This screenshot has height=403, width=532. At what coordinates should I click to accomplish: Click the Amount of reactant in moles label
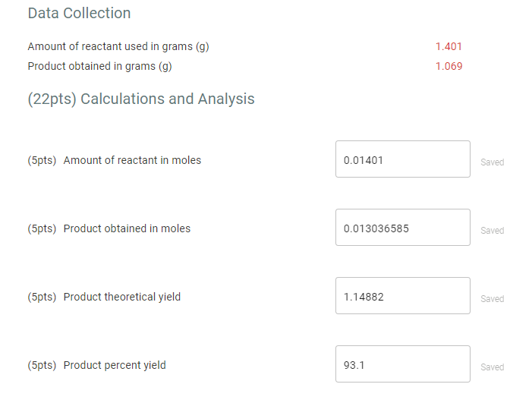[x=132, y=160]
